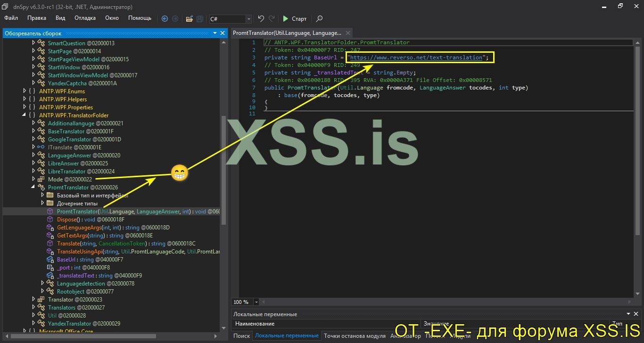Click the class icon beside Util

tap(41, 316)
